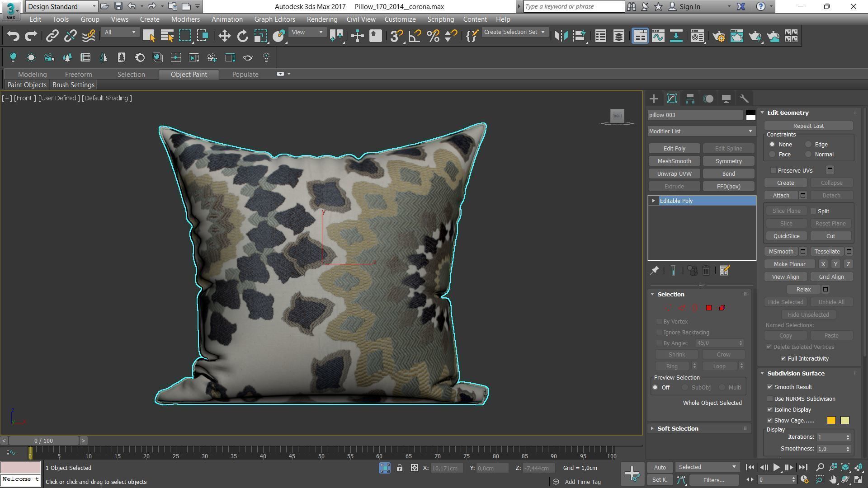Select the Normal constraint radio button
This screenshot has width=868, height=488.
[x=808, y=155]
